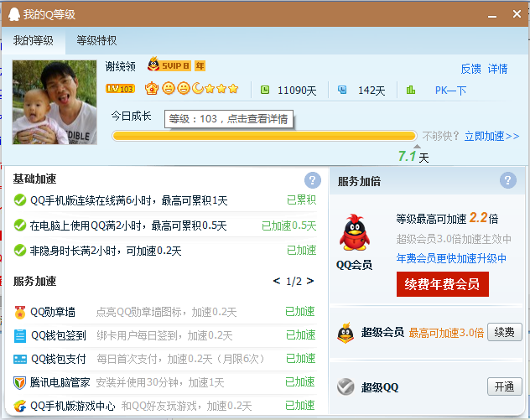Click the 超级会员 penguin icon

[x=346, y=333]
